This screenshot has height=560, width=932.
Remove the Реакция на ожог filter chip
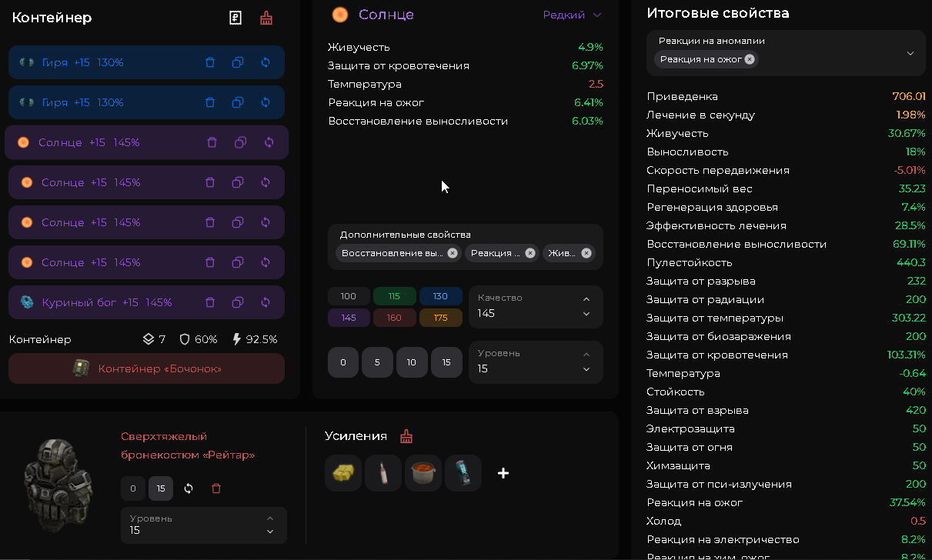pos(750,59)
